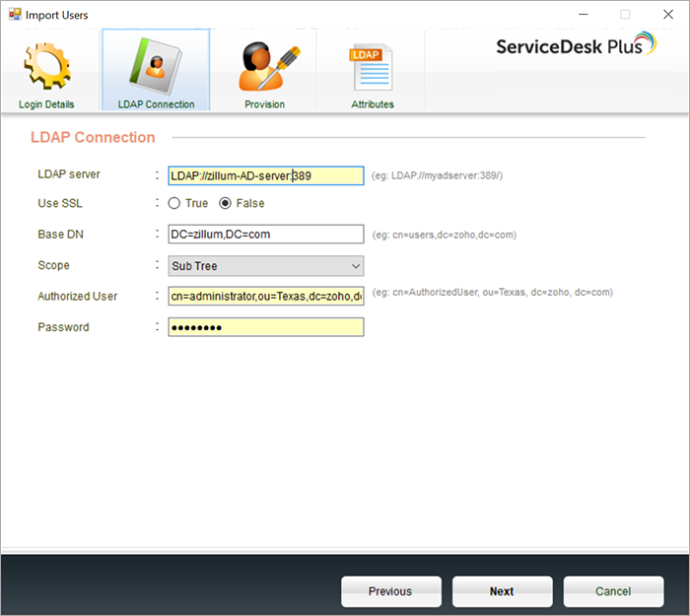This screenshot has width=690, height=616.
Task: Switch to the Attributes tab label
Action: tap(373, 104)
